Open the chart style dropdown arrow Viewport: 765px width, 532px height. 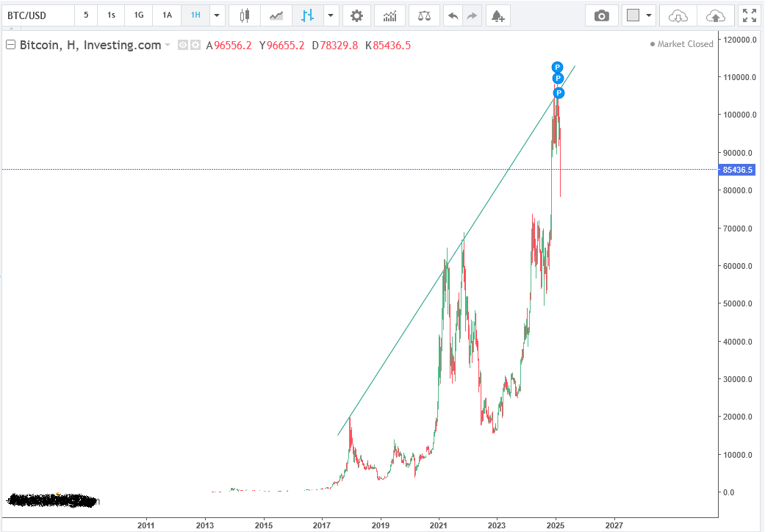click(x=331, y=15)
